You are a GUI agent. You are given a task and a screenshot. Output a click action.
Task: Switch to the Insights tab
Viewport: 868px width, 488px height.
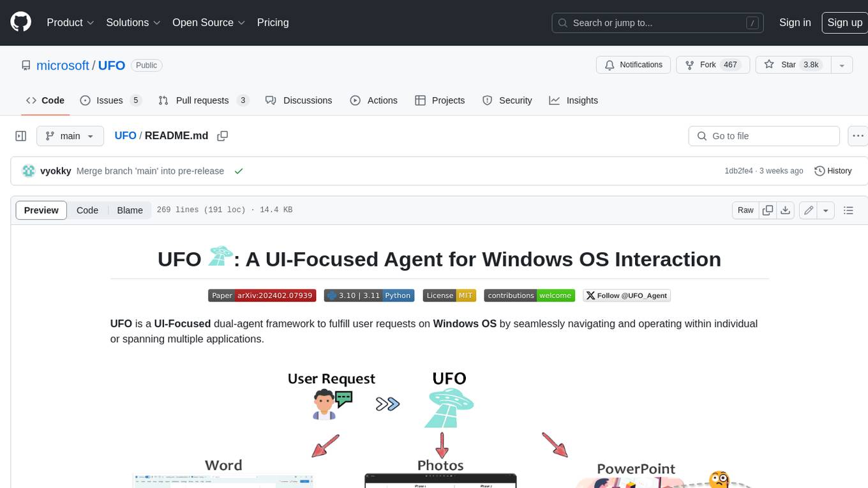click(x=574, y=100)
